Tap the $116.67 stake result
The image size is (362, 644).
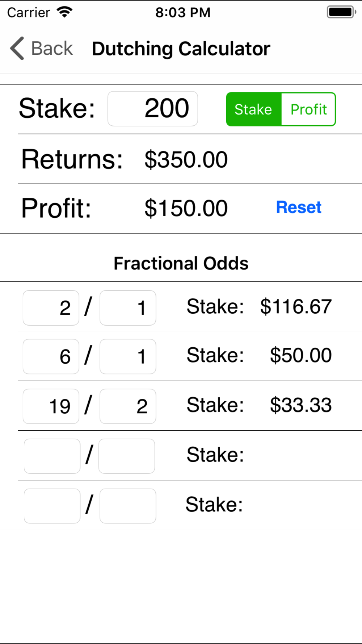[296, 307]
